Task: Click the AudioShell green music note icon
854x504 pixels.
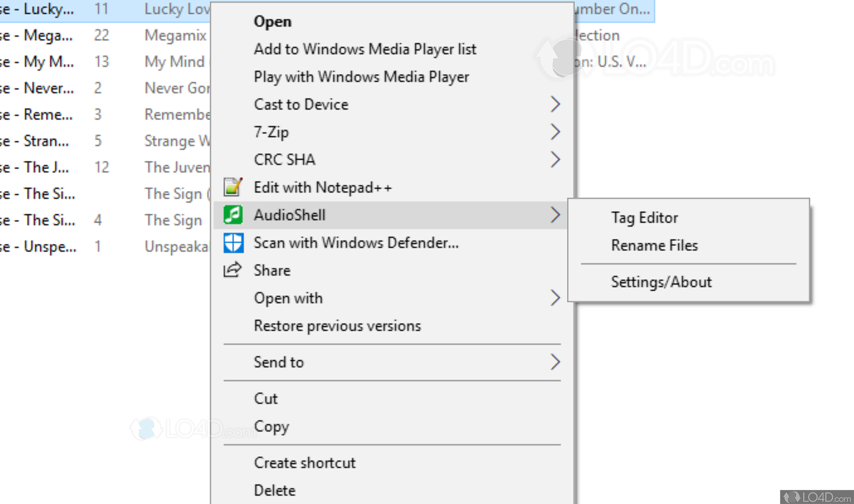Action: tap(233, 215)
